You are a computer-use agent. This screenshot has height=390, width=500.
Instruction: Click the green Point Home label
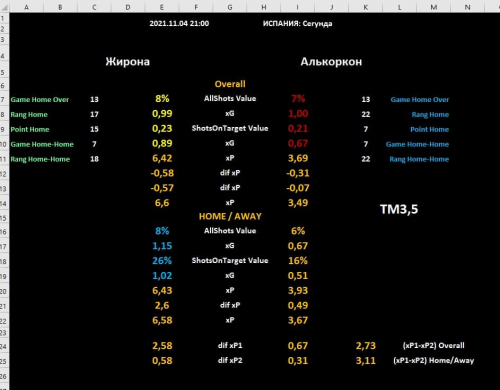(x=30, y=129)
